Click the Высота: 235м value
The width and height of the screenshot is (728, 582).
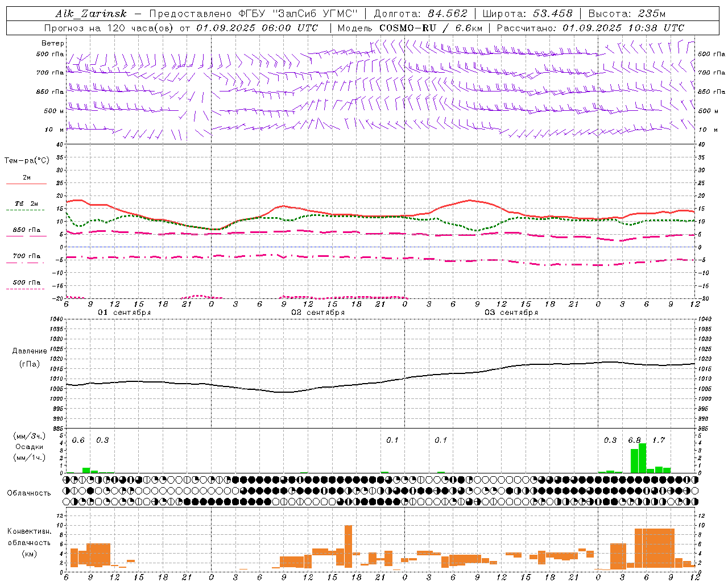click(x=627, y=14)
